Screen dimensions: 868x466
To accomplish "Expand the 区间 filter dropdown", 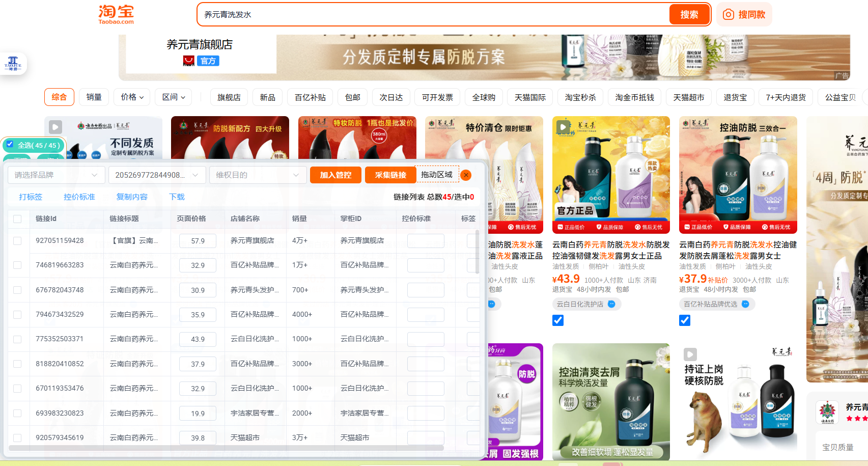I will 174,97.
